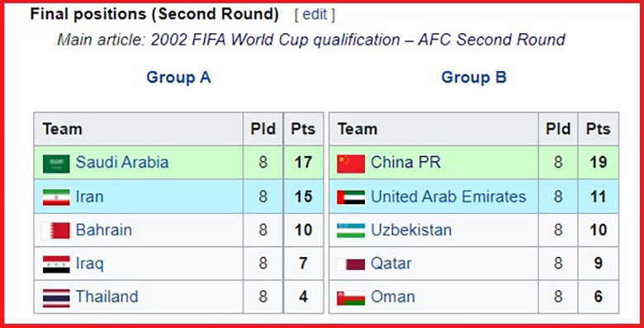The width and height of the screenshot is (644, 328).
Task: Click the Iran flag icon
Action: (56, 197)
